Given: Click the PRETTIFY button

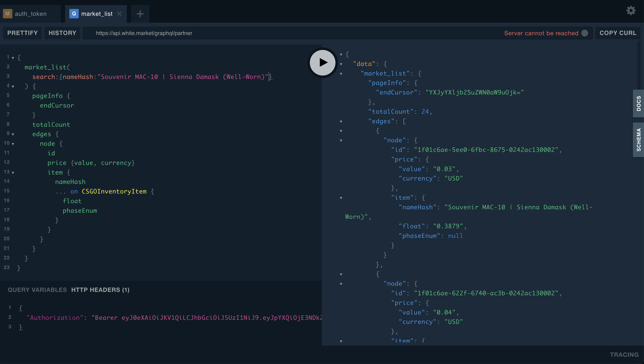Looking at the screenshot, I should 22,33.
